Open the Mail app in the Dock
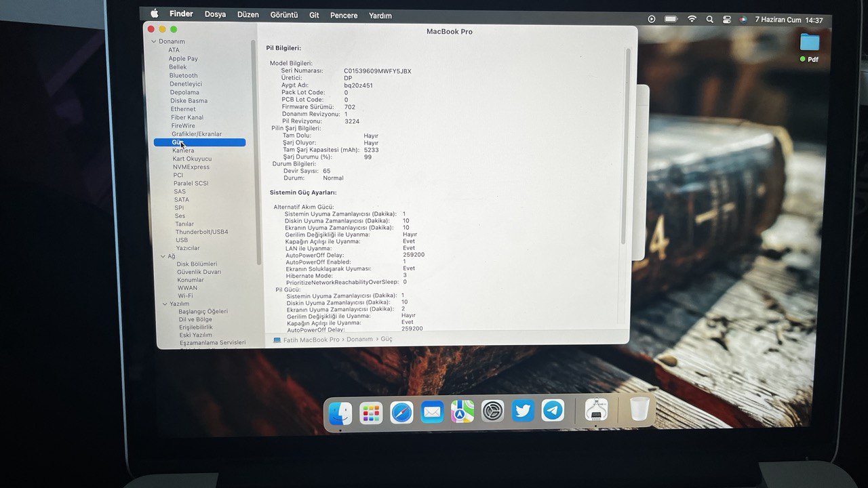 (x=432, y=412)
